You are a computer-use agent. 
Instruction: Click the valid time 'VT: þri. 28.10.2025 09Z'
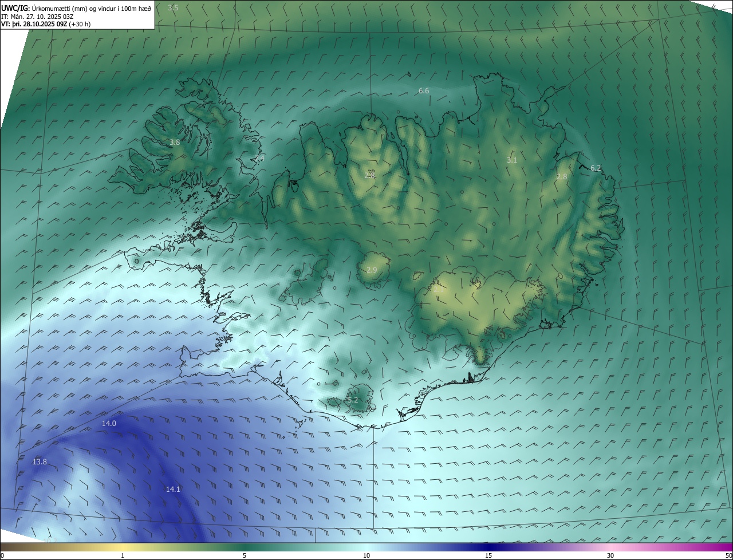pos(34,24)
